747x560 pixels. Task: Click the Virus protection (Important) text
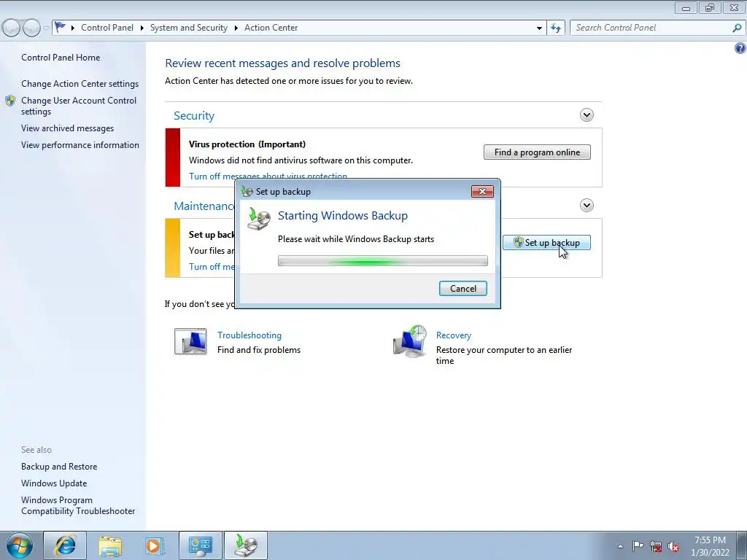(247, 144)
